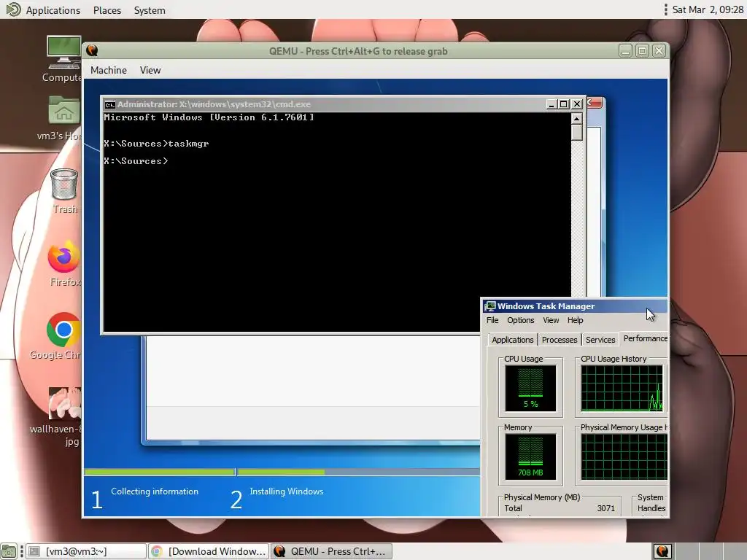Click the CPU Usage History graph
This screenshot has height=560, width=747.
coord(622,388)
